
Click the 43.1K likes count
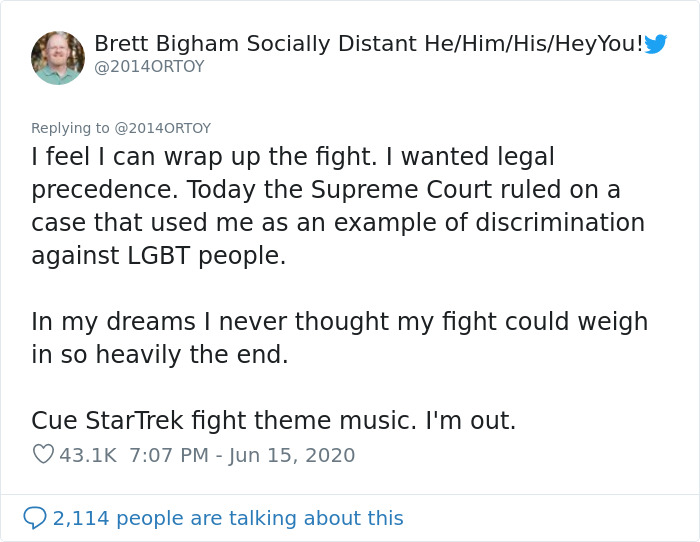(x=88, y=455)
